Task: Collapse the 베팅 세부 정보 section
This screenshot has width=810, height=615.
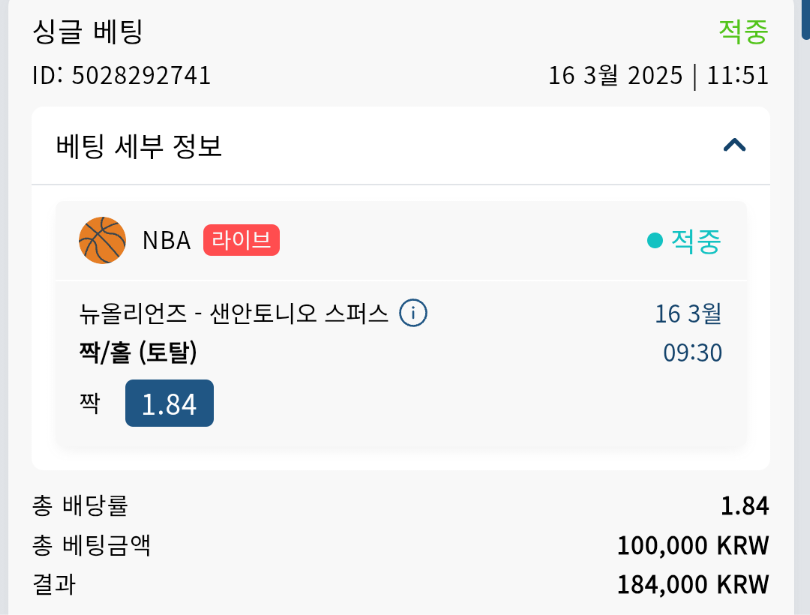Action: click(734, 146)
